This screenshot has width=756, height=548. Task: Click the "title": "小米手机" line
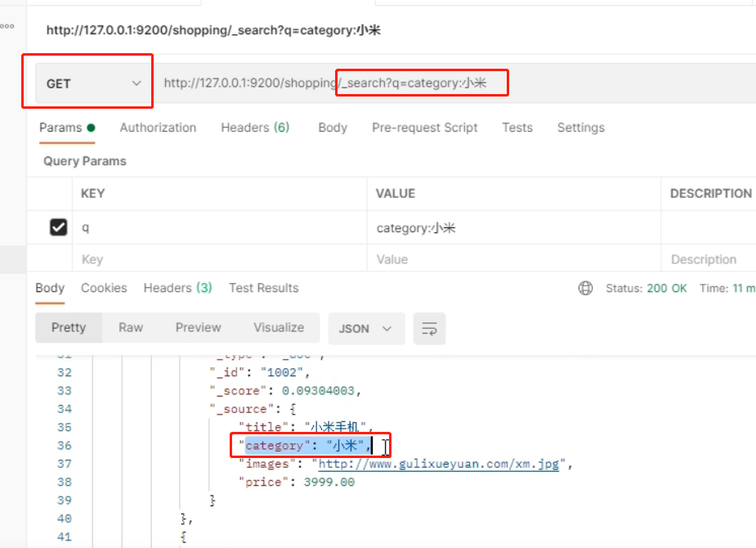pyautogui.click(x=306, y=427)
